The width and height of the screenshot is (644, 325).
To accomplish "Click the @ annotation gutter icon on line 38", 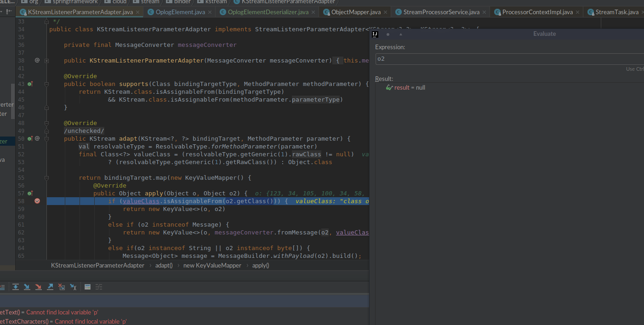I will tap(37, 60).
